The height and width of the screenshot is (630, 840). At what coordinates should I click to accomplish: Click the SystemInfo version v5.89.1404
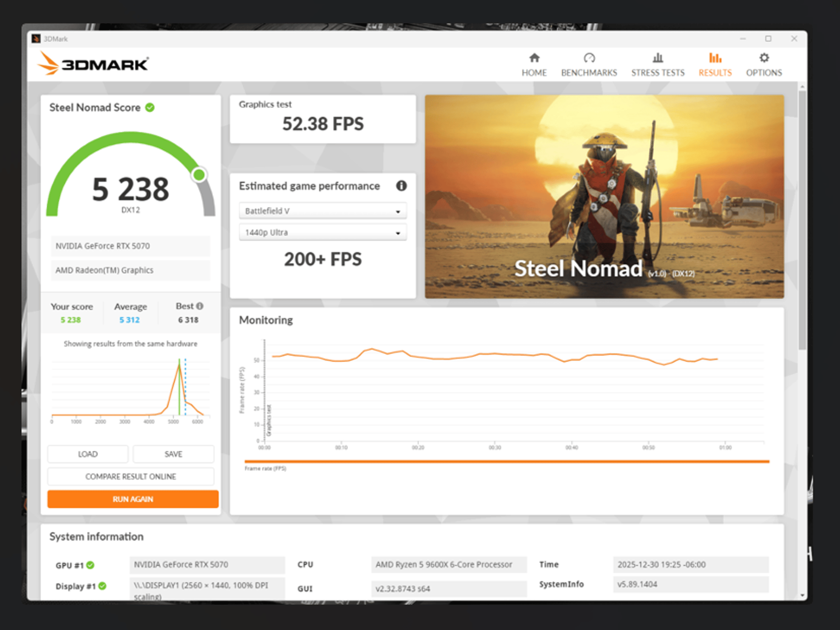[691, 584]
